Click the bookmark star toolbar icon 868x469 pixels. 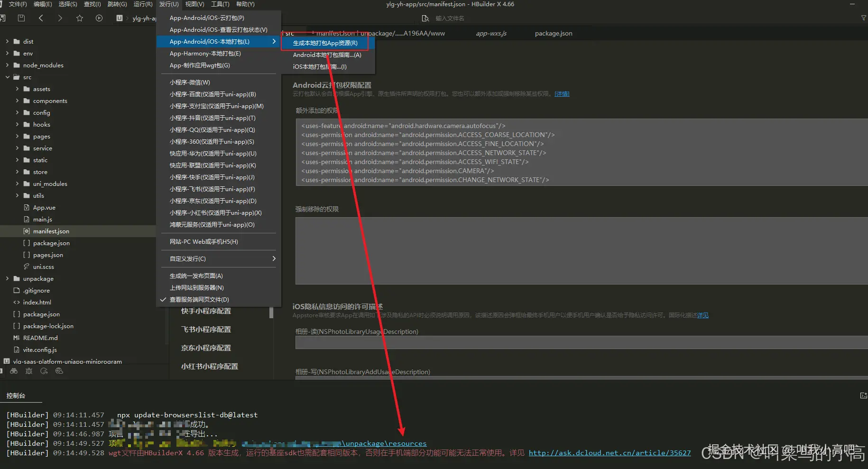click(x=80, y=18)
